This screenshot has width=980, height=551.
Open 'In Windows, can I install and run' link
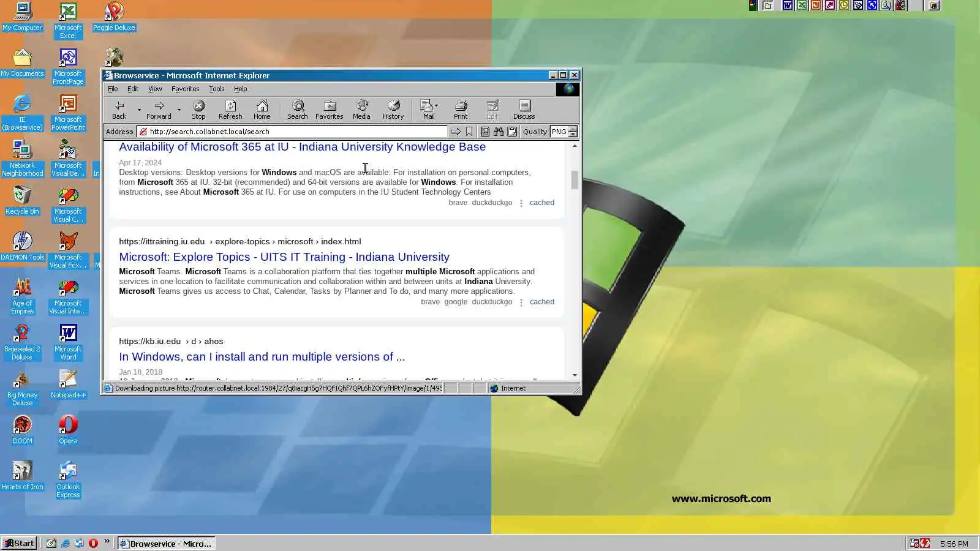pos(262,357)
